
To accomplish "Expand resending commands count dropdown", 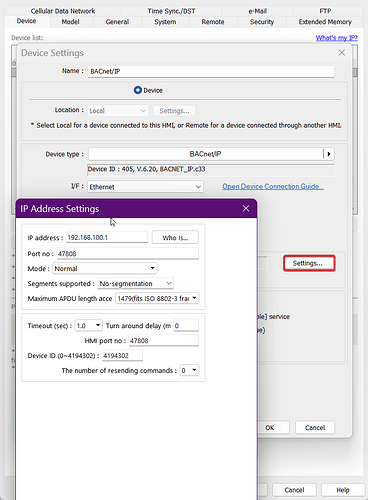I will (x=189, y=370).
